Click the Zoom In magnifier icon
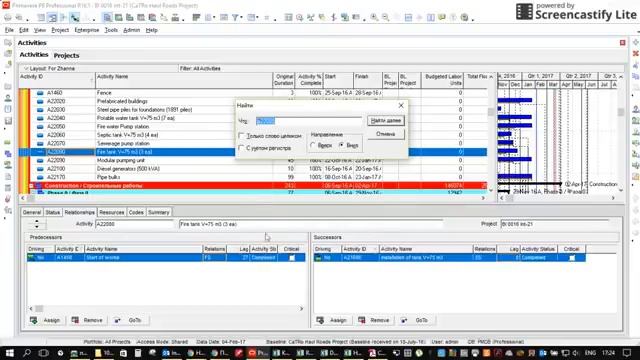The width and height of the screenshot is (640, 360). 374,18
